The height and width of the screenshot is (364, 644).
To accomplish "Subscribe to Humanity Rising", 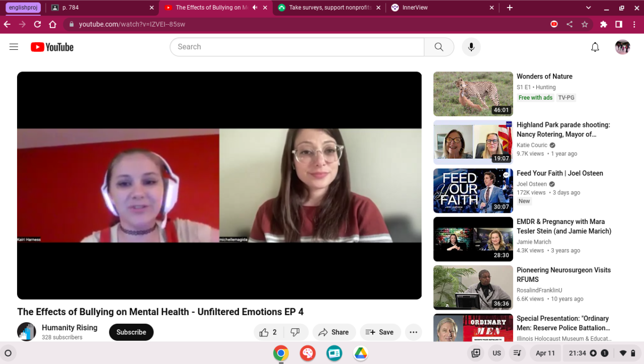I will click(131, 332).
